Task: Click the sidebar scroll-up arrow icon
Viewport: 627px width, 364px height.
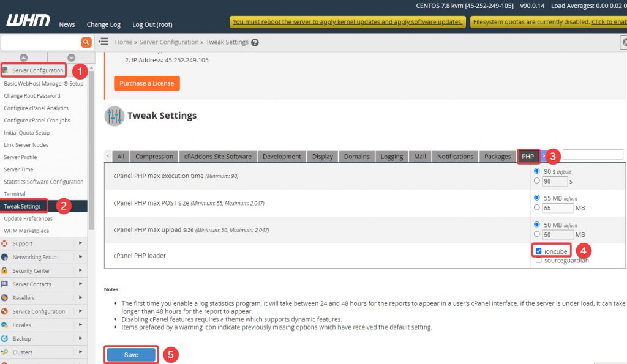Action: [24, 58]
